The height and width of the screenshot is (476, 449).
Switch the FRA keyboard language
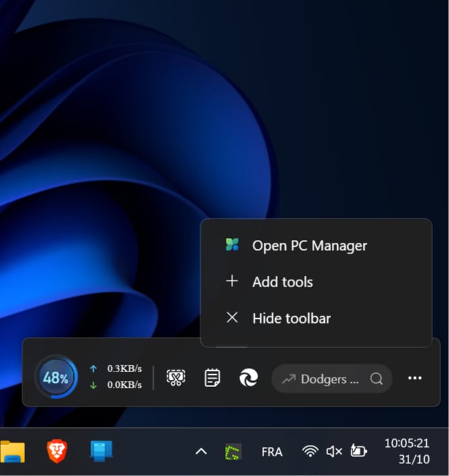pyautogui.click(x=272, y=452)
